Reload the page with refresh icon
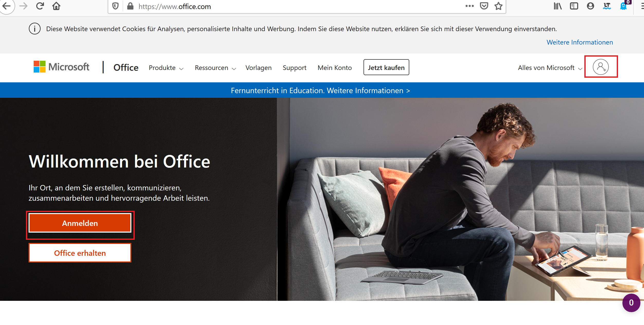The height and width of the screenshot is (325, 644). click(40, 6)
